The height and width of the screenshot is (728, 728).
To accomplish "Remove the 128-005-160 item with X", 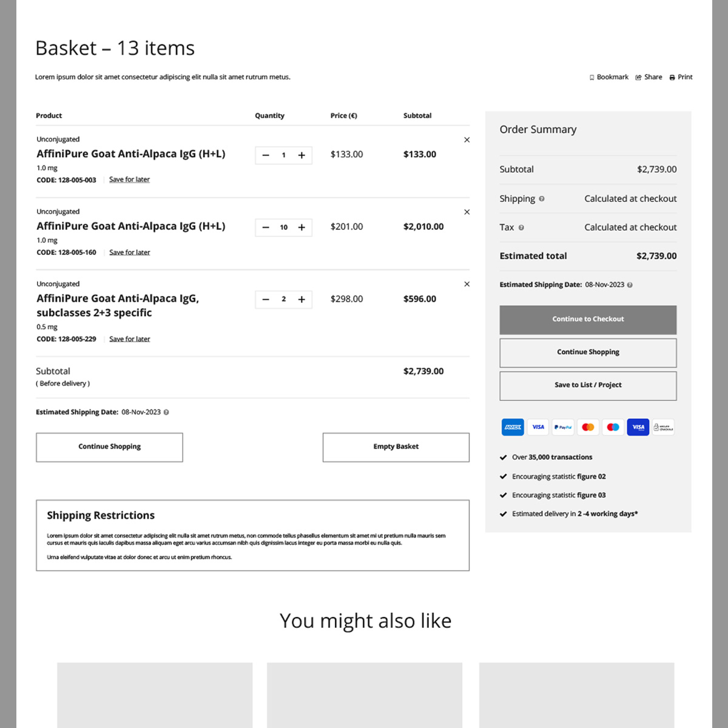I will [467, 212].
